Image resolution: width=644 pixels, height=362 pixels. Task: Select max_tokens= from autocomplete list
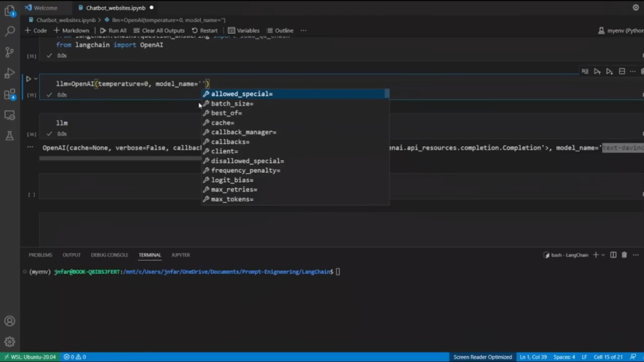(x=232, y=199)
